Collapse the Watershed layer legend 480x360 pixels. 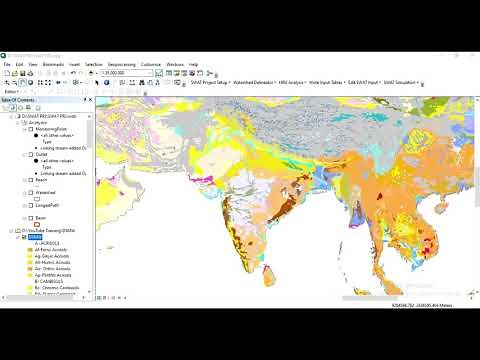[x=25, y=193]
